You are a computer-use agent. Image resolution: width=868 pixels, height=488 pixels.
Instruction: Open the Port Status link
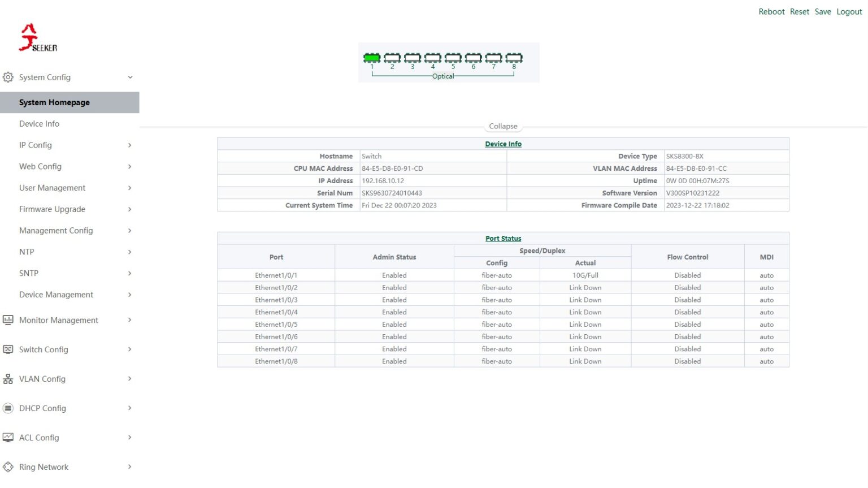(x=503, y=238)
